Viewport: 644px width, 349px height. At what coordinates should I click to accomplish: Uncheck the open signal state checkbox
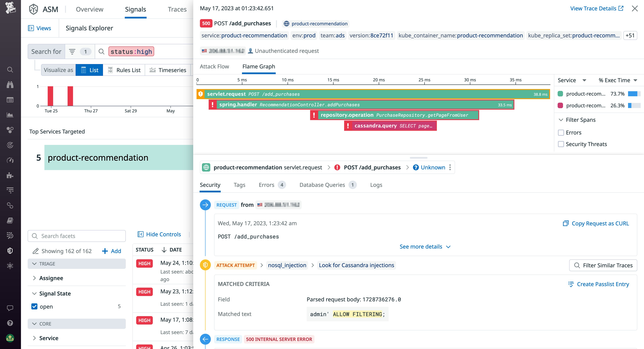pos(34,306)
